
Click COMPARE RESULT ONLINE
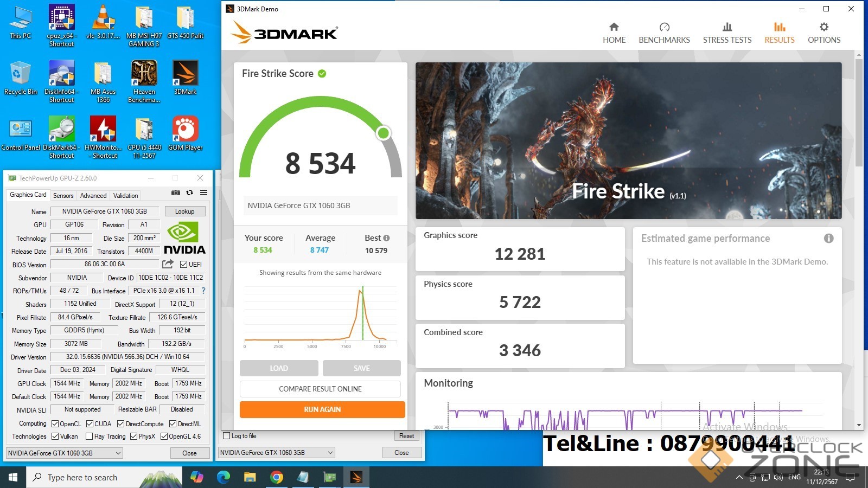(x=320, y=389)
